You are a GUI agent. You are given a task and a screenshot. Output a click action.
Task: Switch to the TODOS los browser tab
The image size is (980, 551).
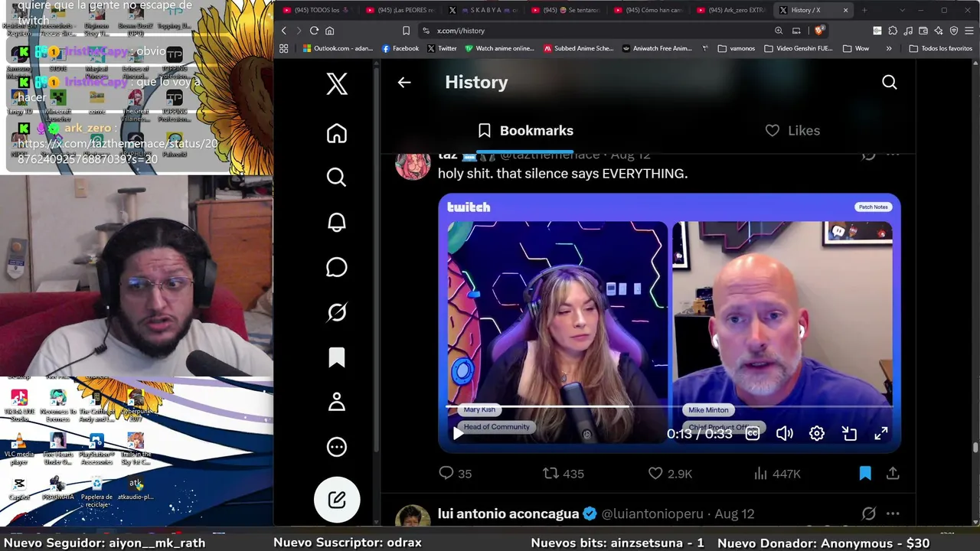pos(318,10)
